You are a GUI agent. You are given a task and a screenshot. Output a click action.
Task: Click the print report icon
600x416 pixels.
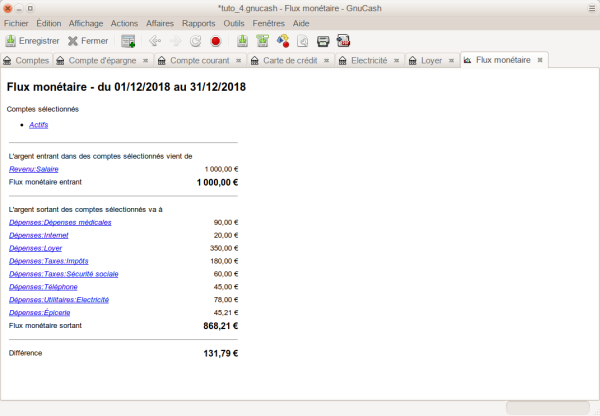(x=323, y=41)
